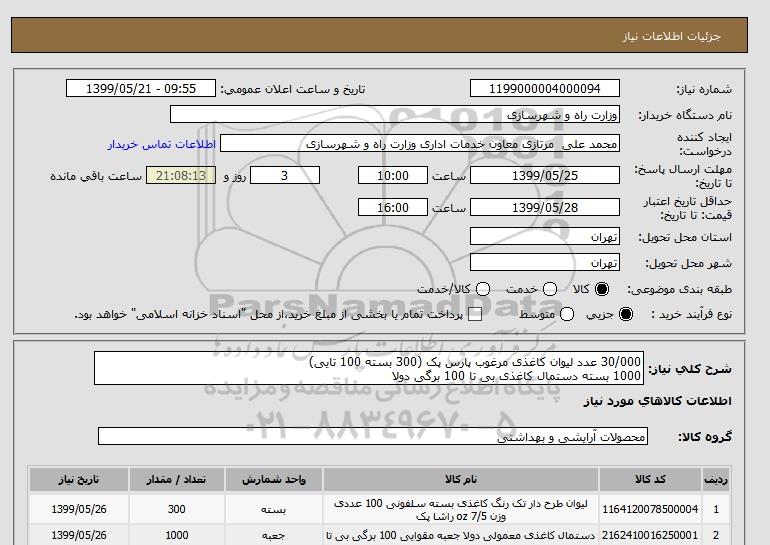The image size is (770, 545).
Task: Click the نام کالا column header
Action: click(x=461, y=479)
